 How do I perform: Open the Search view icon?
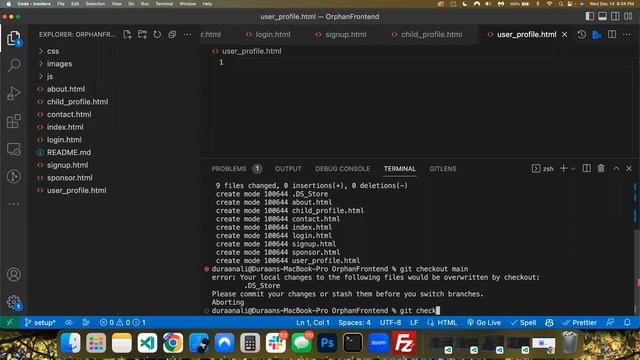(14, 65)
